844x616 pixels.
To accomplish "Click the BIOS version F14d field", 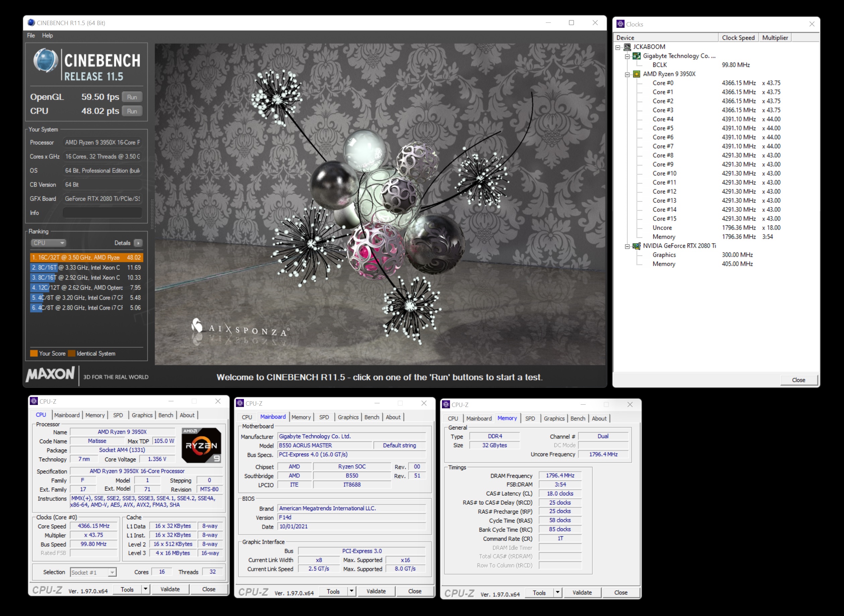I will (352, 517).
